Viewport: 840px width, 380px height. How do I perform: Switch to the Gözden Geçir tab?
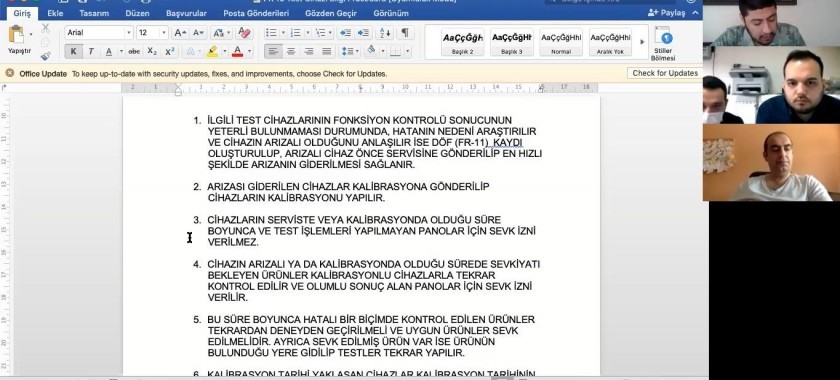(x=331, y=13)
